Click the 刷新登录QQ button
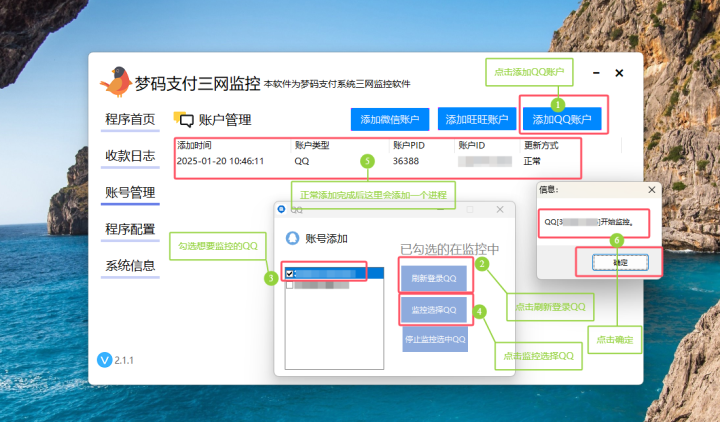The height and width of the screenshot is (422, 720). [433, 278]
